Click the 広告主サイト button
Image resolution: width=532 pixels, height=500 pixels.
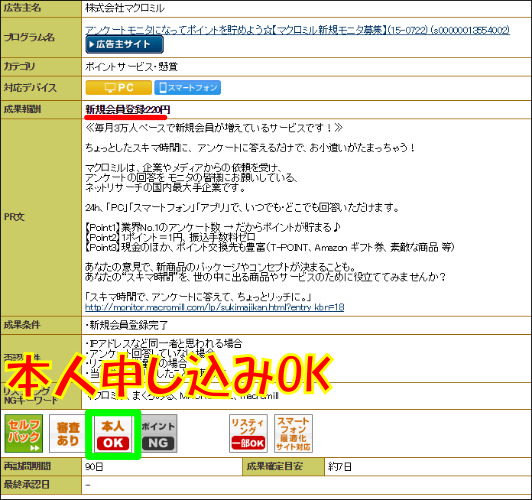point(125,44)
